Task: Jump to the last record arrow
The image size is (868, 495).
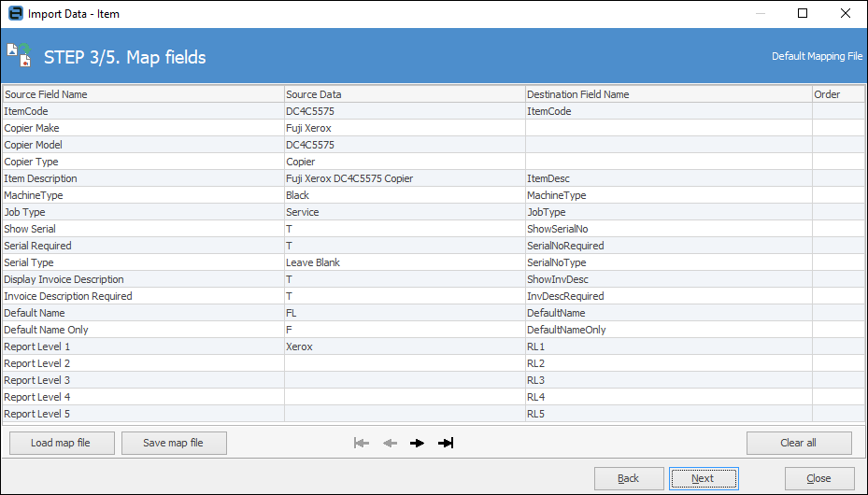Action: [446, 443]
